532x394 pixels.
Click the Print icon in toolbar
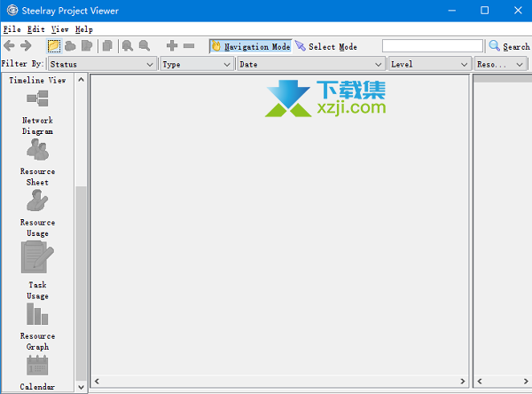(70, 46)
